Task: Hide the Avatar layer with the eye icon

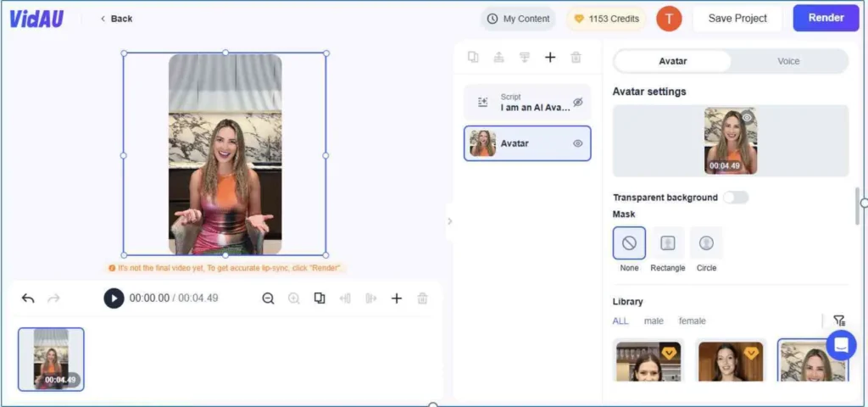Action: click(578, 143)
